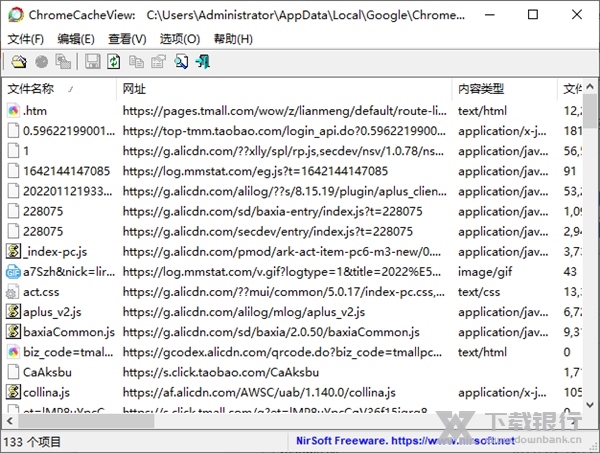Click the open cache folder toolbar icon
600x453 pixels.
16,62
